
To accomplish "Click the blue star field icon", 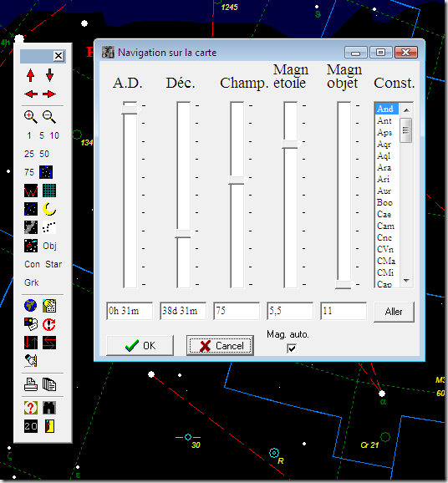I will coord(46,172).
